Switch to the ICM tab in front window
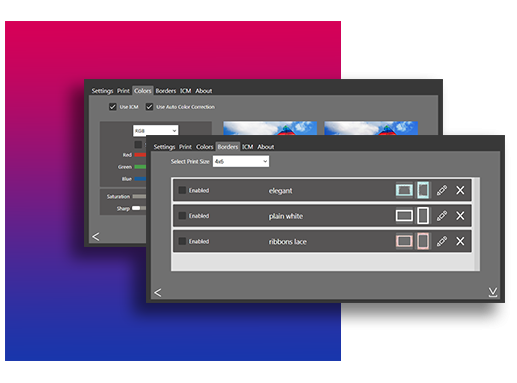This screenshot has height=383, width=517. pyautogui.click(x=247, y=147)
